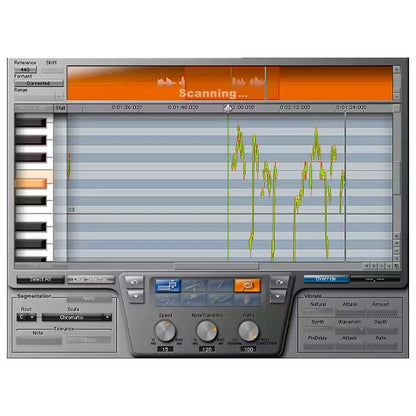Select the Line tool
416x416 pixels.
[x=220, y=285]
